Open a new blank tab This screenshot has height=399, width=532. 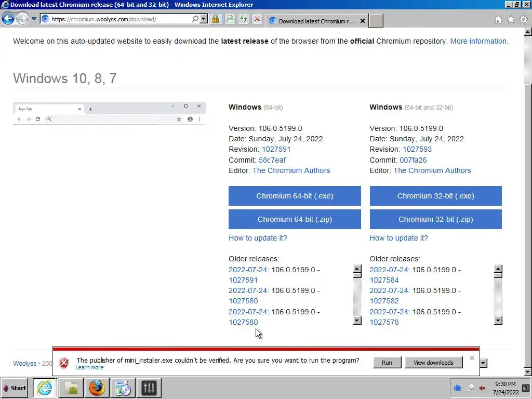tap(376, 21)
